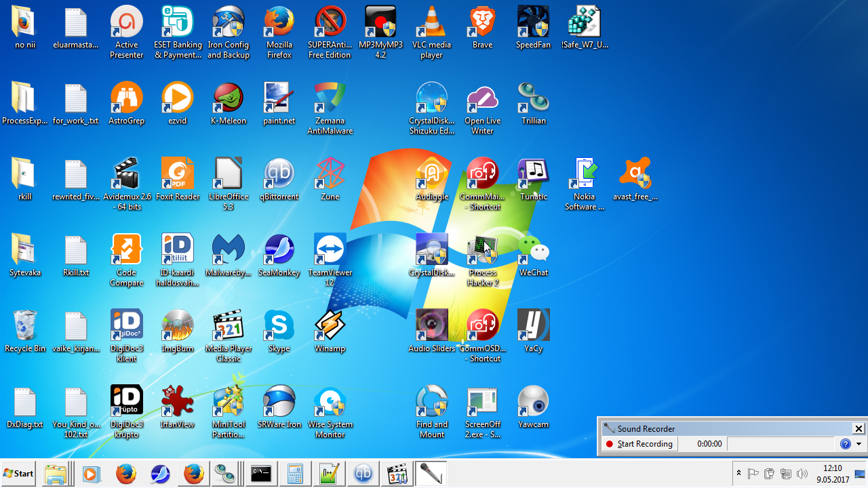Click the Sytevaka folder icon
Image resolution: width=868 pixels, height=488 pixels.
pyautogui.click(x=25, y=256)
